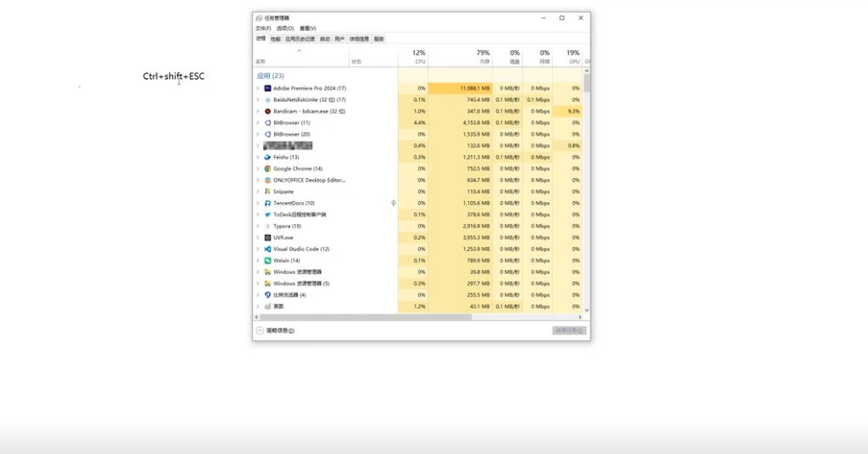This screenshot has height=454, width=868.
Task: Select the 进程 tab
Action: coord(260,39)
